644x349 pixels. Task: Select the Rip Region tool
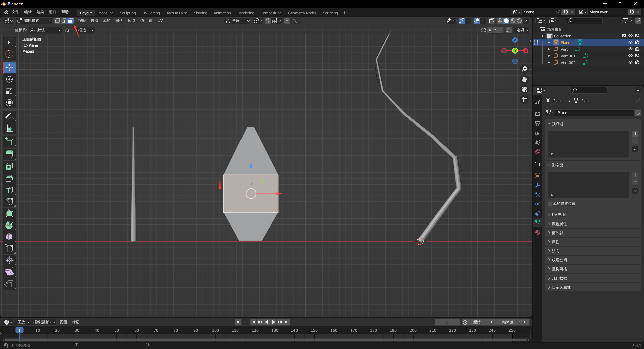pyautogui.click(x=9, y=284)
